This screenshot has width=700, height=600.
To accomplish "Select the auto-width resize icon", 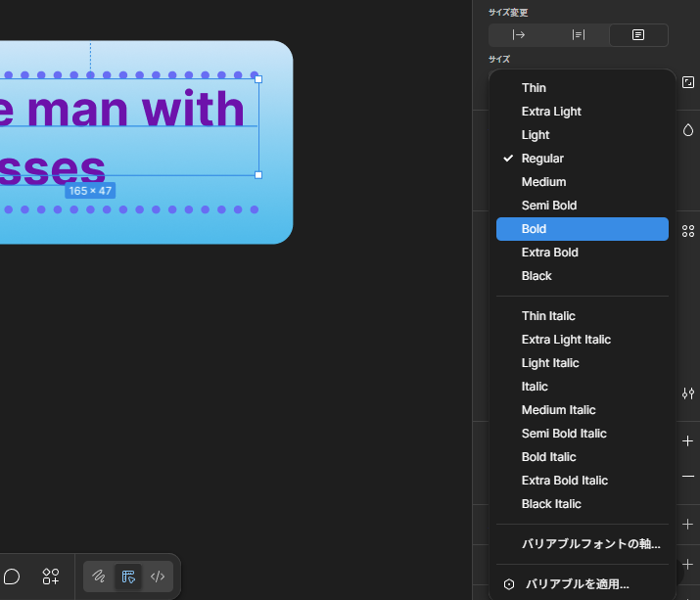I will click(519, 35).
